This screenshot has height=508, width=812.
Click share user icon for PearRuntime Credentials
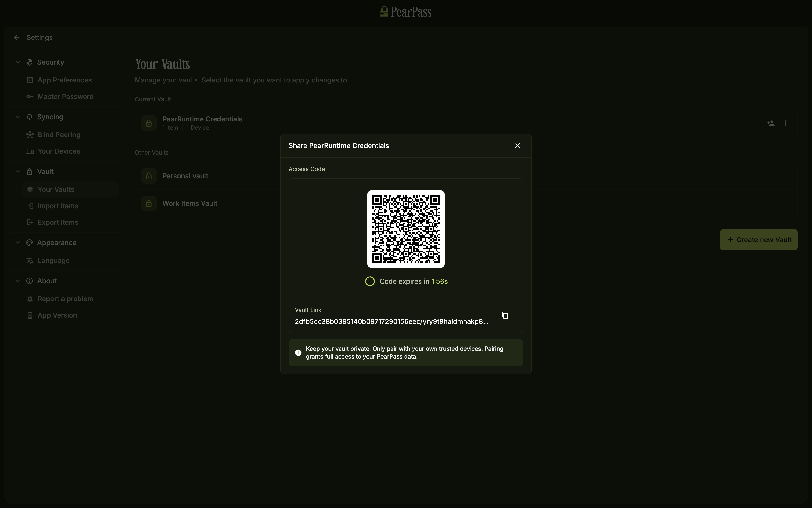[x=771, y=123]
